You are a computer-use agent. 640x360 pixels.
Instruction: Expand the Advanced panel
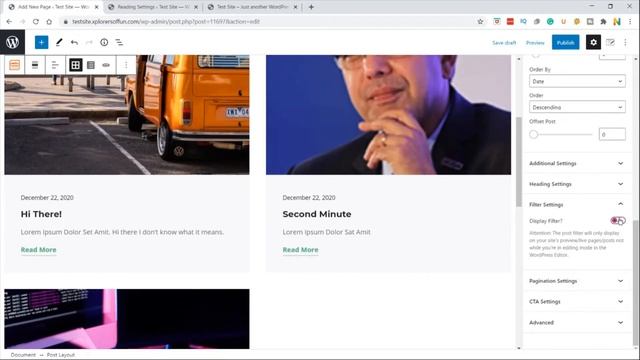[576, 322]
